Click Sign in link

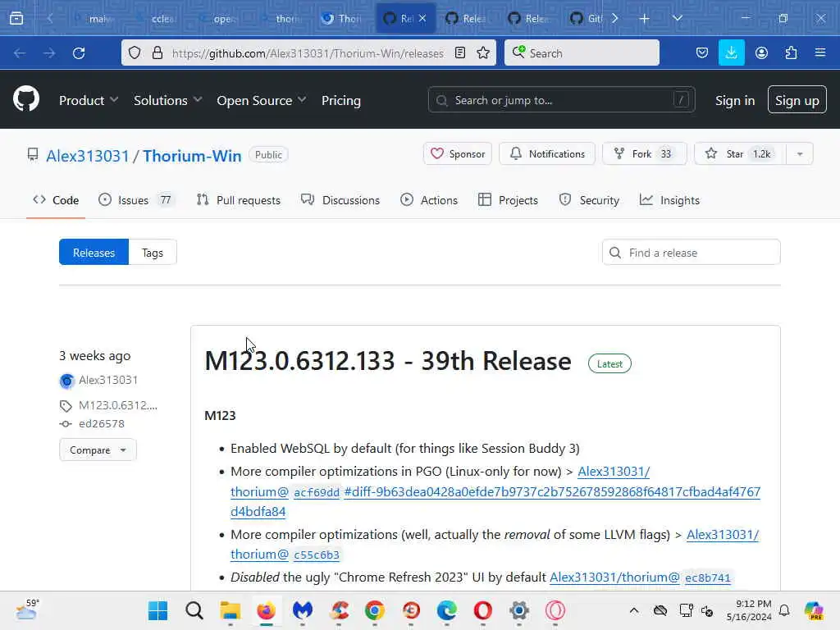click(735, 100)
